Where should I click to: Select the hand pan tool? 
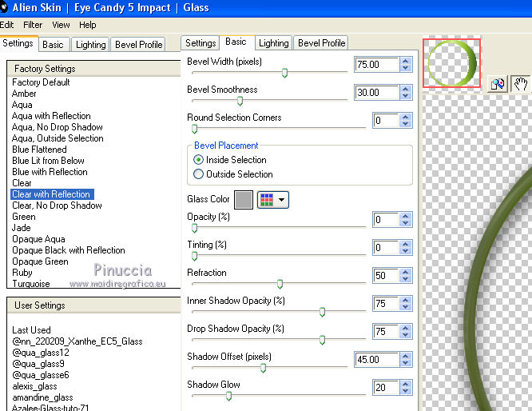click(x=521, y=84)
